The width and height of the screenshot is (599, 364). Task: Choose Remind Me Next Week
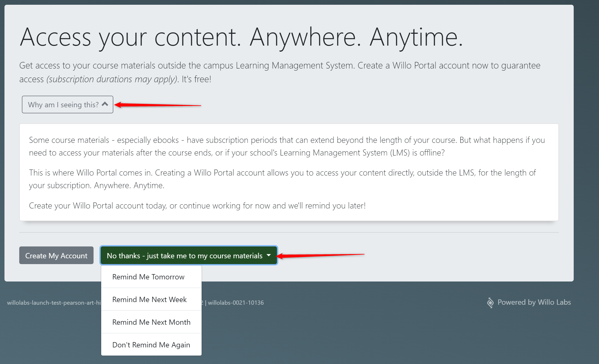click(x=151, y=299)
